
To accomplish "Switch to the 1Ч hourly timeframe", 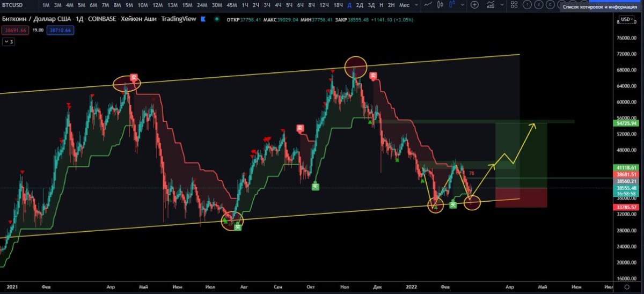I will [x=245, y=5].
